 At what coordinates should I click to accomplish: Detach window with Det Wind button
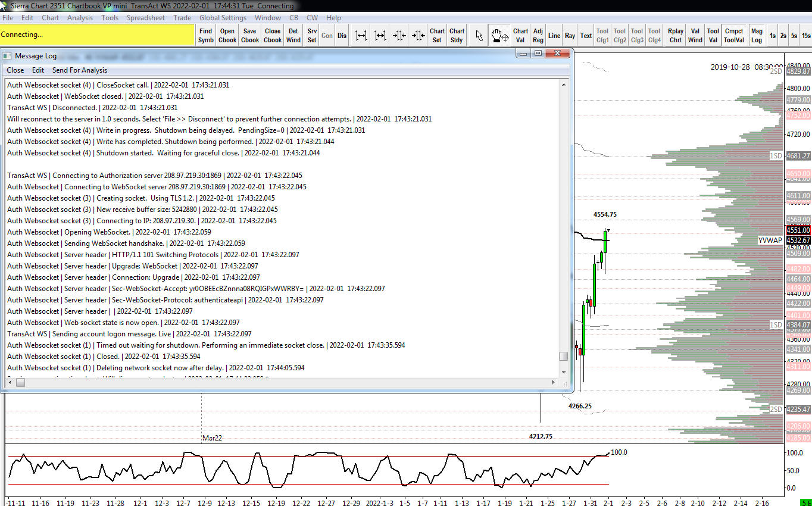click(293, 36)
